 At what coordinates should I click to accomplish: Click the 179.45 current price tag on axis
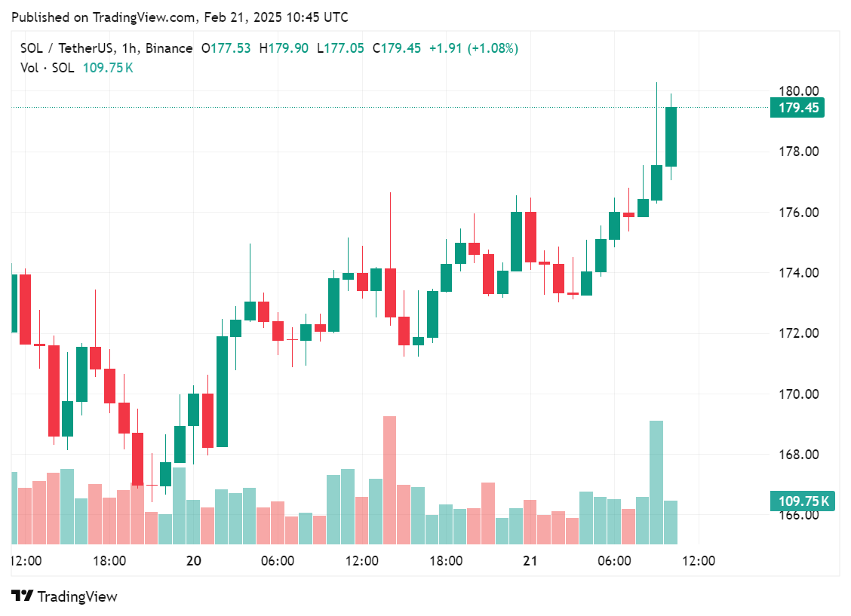click(x=797, y=108)
